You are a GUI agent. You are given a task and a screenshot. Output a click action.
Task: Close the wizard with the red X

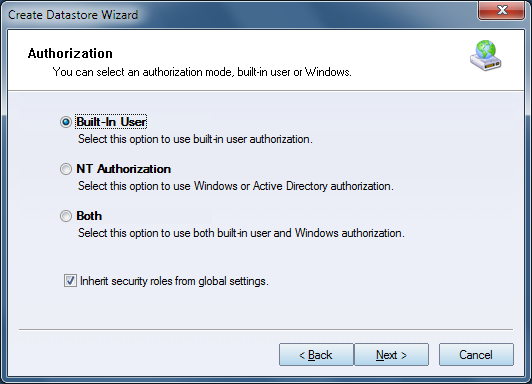pos(501,10)
